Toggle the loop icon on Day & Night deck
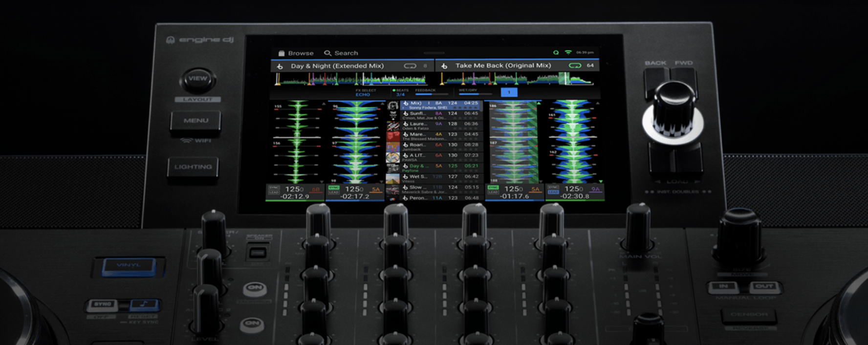Viewport: 868px width, 345px height. [x=410, y=66]
